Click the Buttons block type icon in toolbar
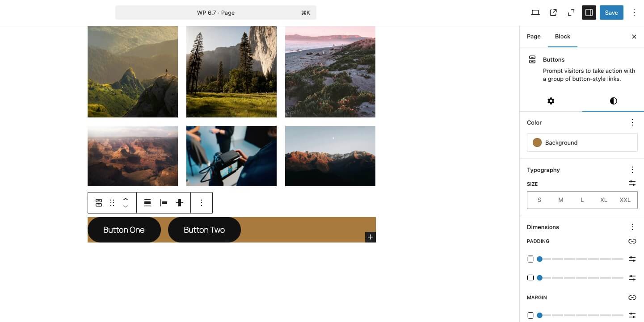Image resolution: width=644 pixels, height=322 pixels. coord(99,203)
